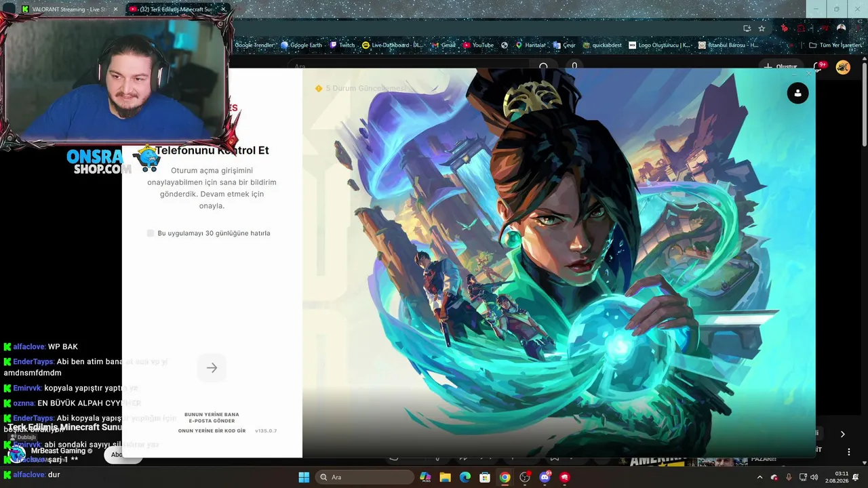Open Microsoft 365 Copilot from taskbar
The width and height of the screenshot is (868, 488).
click(x=425, y=477)
